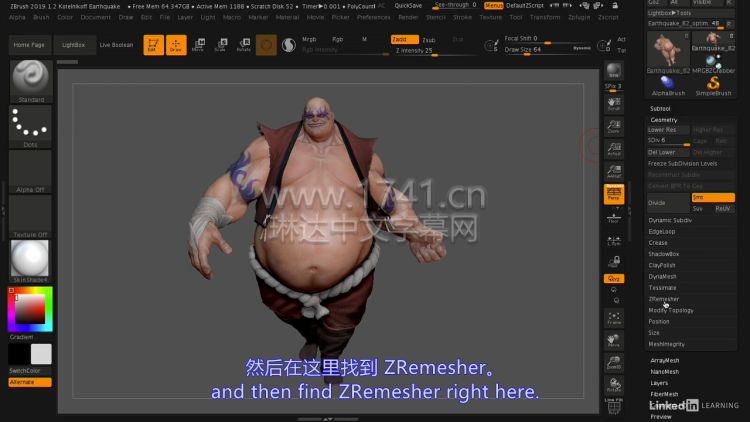
Task: Open the Alpha Off slot
Action: click(31, 171)
